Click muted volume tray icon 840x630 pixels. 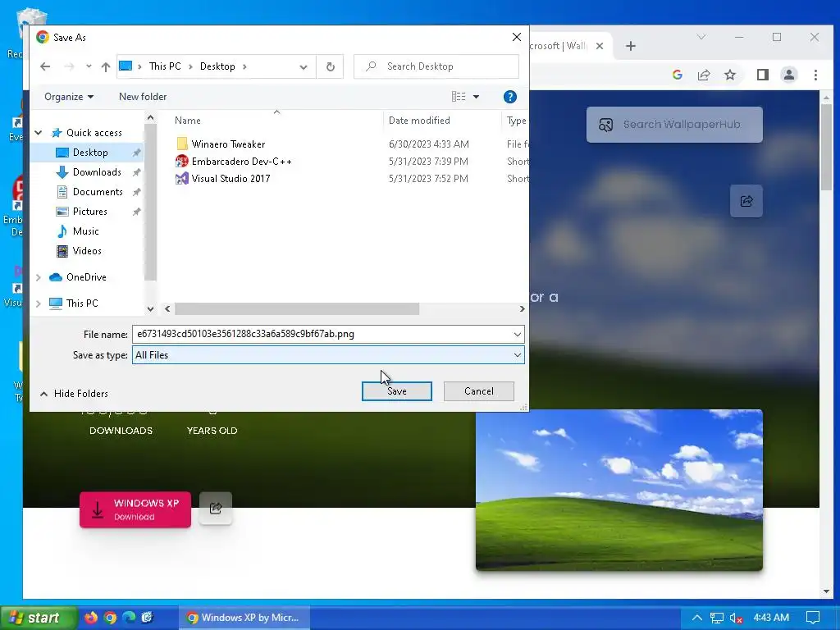pyautogui.click(x=736, y=619)
